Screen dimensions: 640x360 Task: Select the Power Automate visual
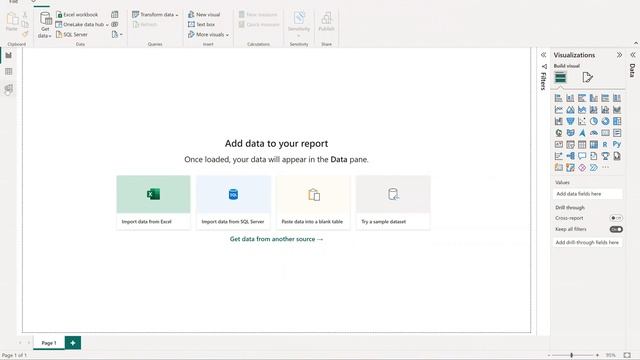tap(593, 168)
